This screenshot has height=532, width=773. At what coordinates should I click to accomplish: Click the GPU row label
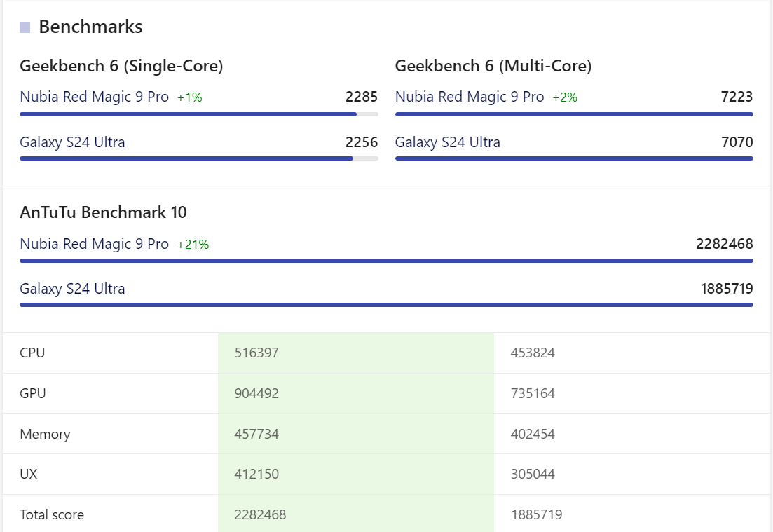click(33, 393)
